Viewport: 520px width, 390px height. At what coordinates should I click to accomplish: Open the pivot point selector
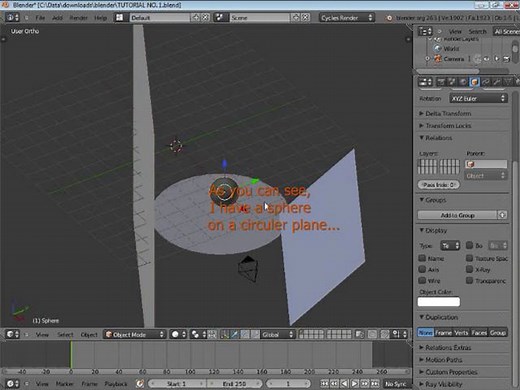pos(198,334)
